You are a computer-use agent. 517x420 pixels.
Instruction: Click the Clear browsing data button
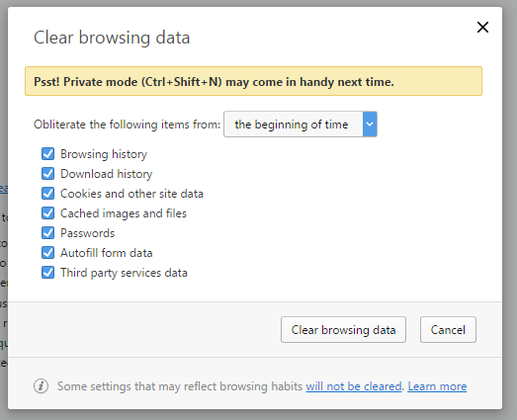(343, 330)
